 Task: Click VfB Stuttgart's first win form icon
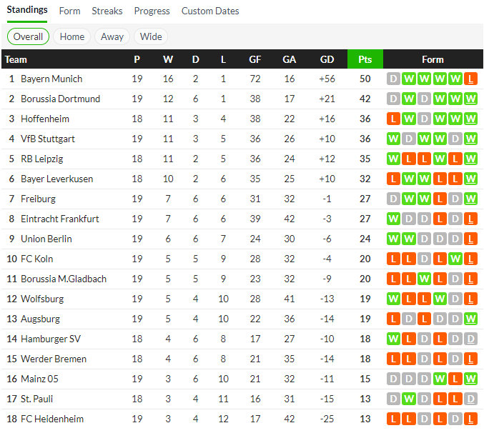click(x=393, y=139)
